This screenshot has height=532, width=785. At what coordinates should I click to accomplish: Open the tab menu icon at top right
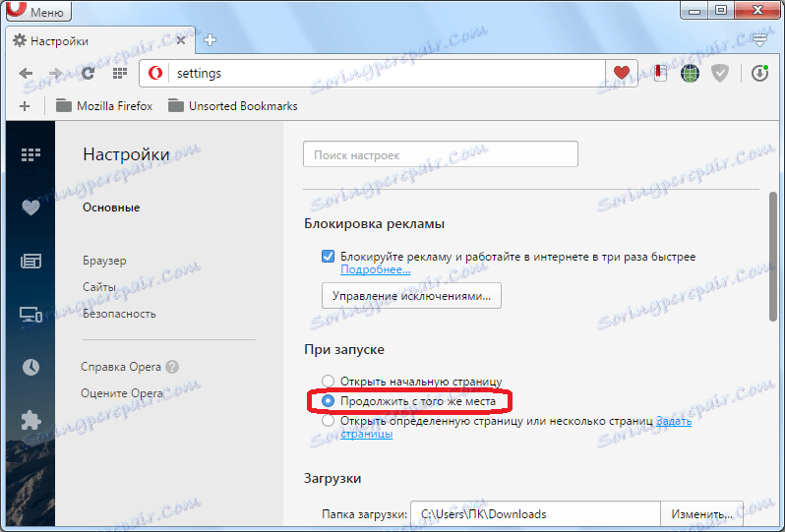click(759, 40)
